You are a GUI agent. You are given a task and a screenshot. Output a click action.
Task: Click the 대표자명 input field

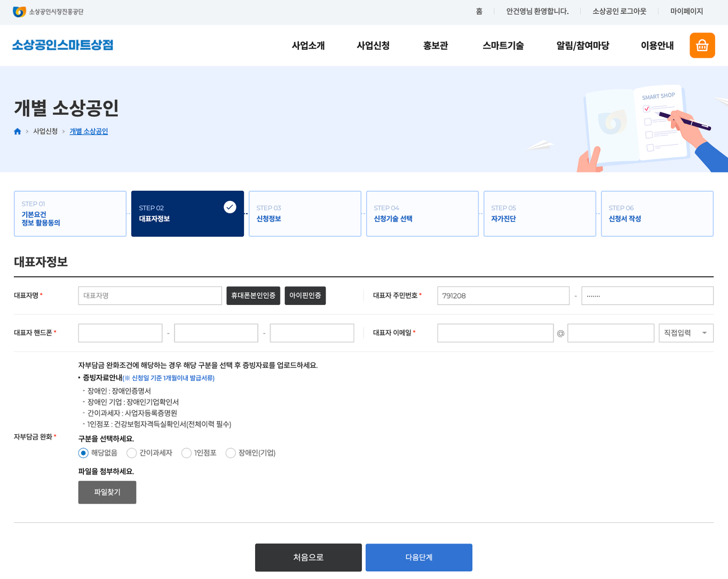click(150, 296)
